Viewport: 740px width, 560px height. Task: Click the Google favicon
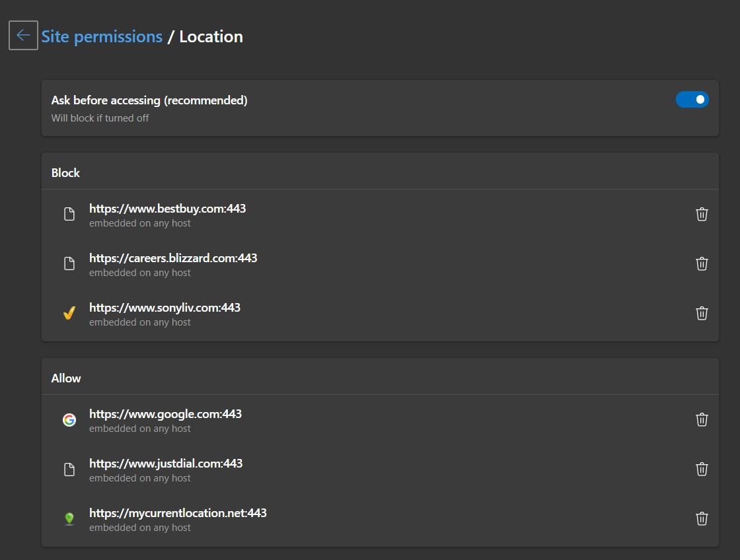pyautogui.click(x=69, y=419)
